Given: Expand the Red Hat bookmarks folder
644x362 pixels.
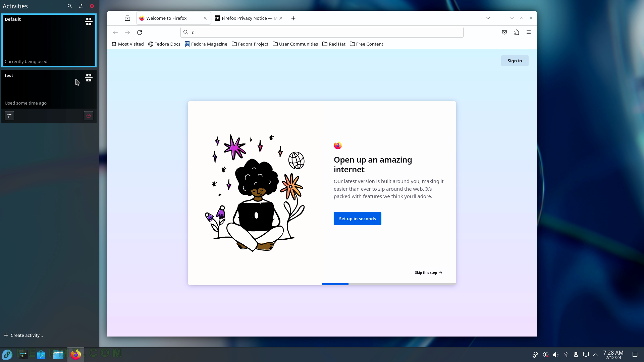Looking at the screenshot, I should coord(334,44).
